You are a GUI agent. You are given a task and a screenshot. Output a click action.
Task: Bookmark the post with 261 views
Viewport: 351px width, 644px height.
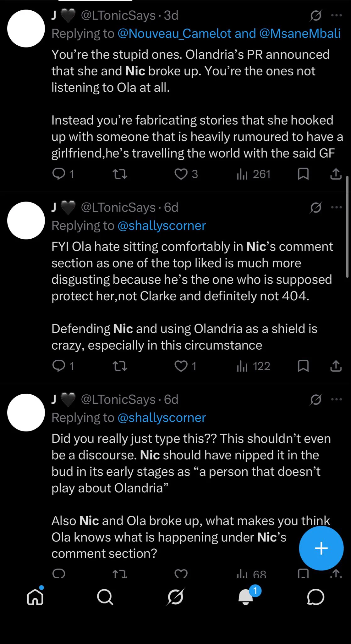[303, 174]
